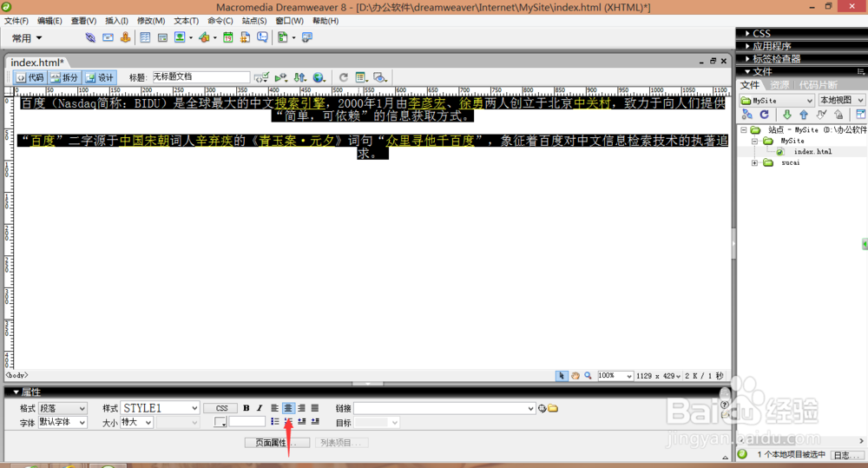Open the 文件(F) menu
Image resolution: width=868 pixels, height=468 pixels.
click(x=16, y=21)
